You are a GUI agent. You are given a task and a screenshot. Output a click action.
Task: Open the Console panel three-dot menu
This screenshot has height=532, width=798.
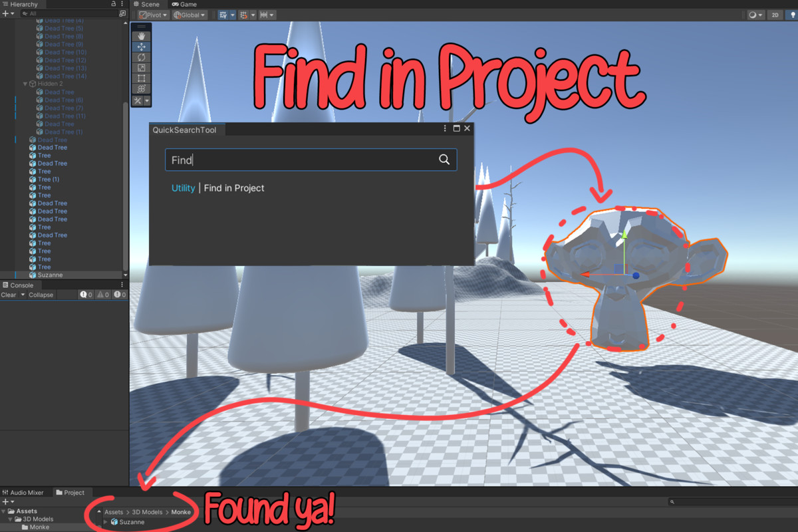123,285
